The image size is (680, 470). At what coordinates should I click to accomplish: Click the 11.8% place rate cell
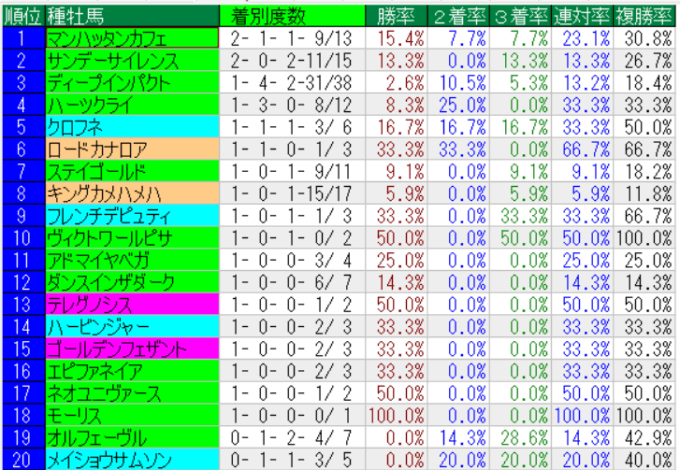(644, 194)
